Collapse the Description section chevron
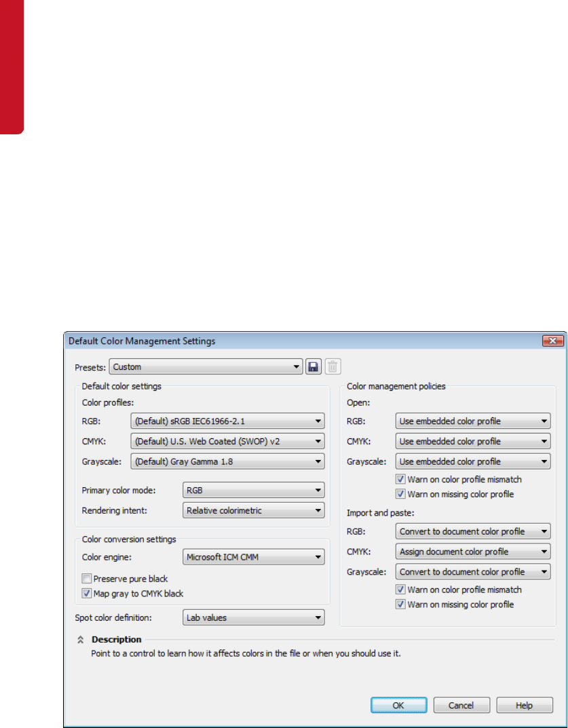 pos(80,640)
